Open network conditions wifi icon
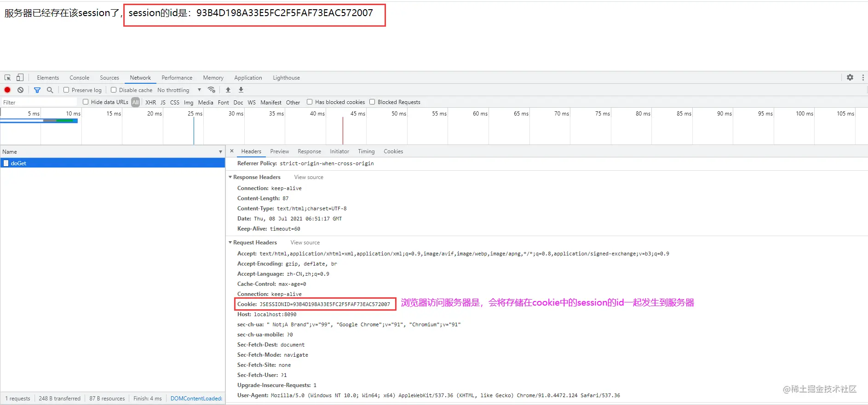868x405 pixels. click(x=212, y=90)
